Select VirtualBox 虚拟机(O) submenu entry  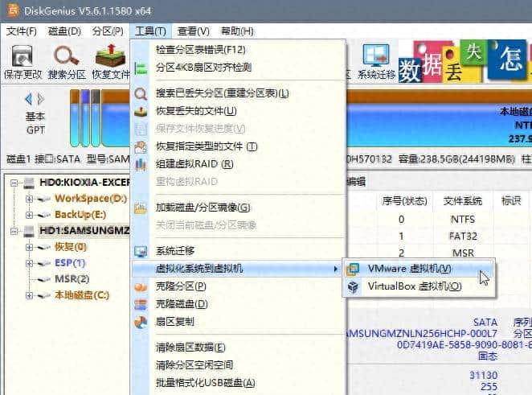coord(419,286)
